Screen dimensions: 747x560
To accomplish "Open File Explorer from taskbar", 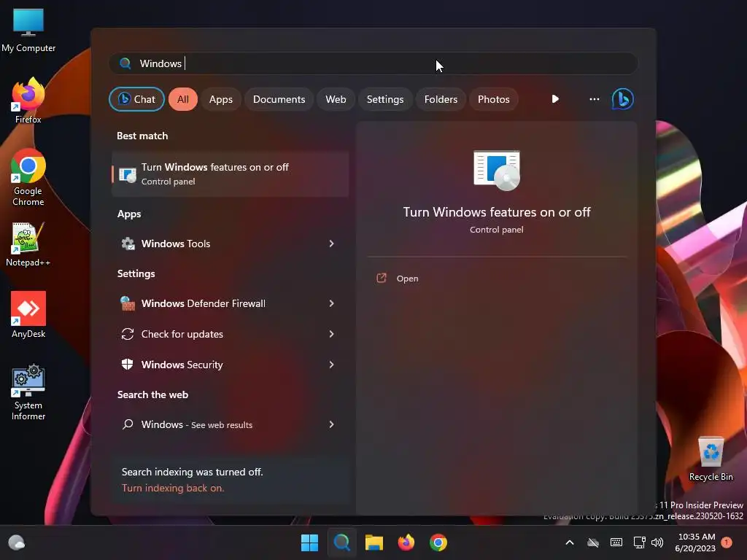I will pyautogui.click(x=374, y=542).
